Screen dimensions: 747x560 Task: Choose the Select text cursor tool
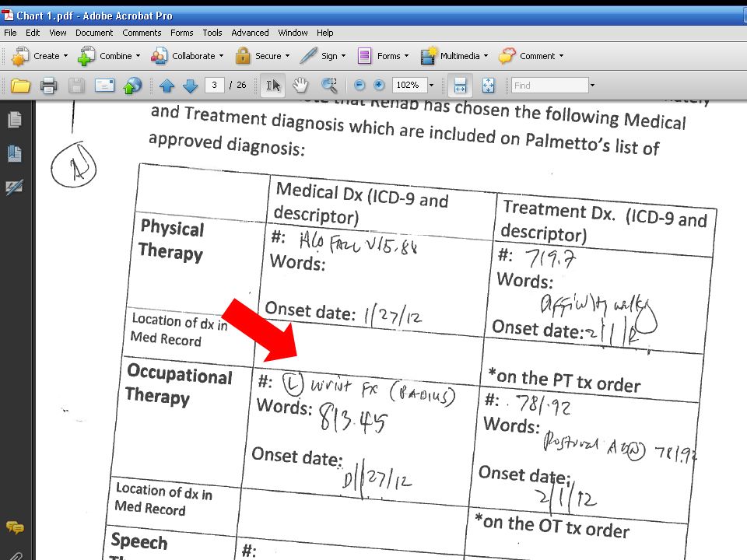pyautogui.click(x=273, y=86)
